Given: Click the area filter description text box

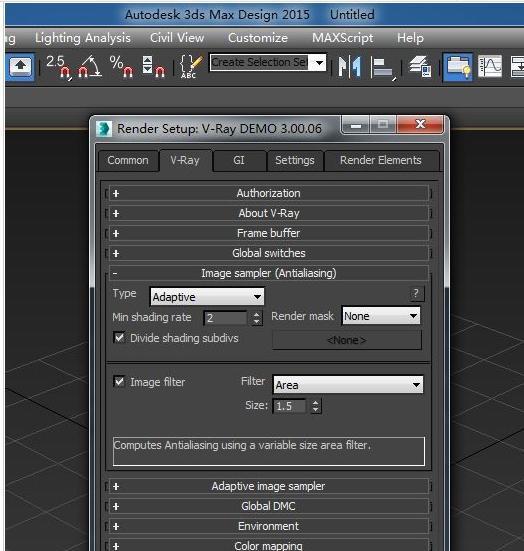Looking at the screenshot, I should 269,451.
